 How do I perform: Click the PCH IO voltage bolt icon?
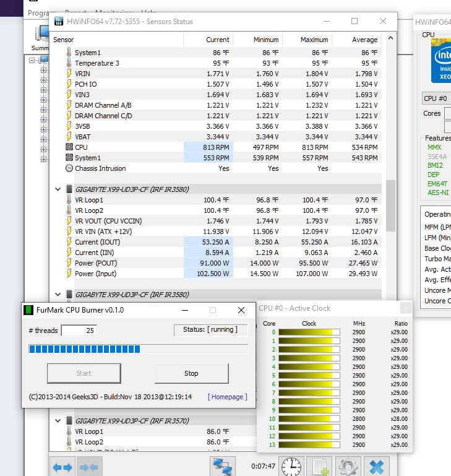(69, 84)
